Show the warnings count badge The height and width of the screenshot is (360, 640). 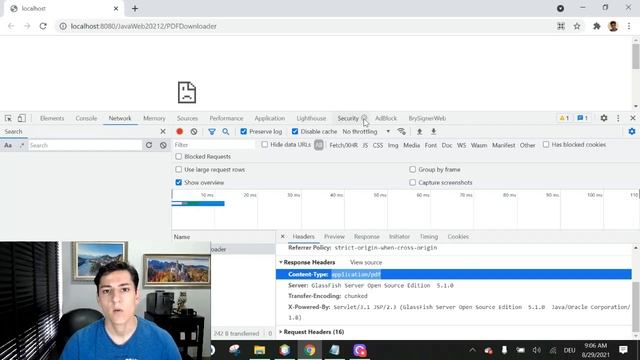tap(564, 118)
